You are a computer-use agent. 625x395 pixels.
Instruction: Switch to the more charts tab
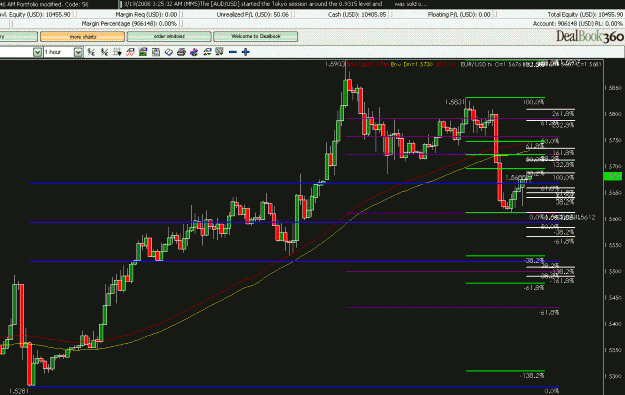tap(83, 37)
